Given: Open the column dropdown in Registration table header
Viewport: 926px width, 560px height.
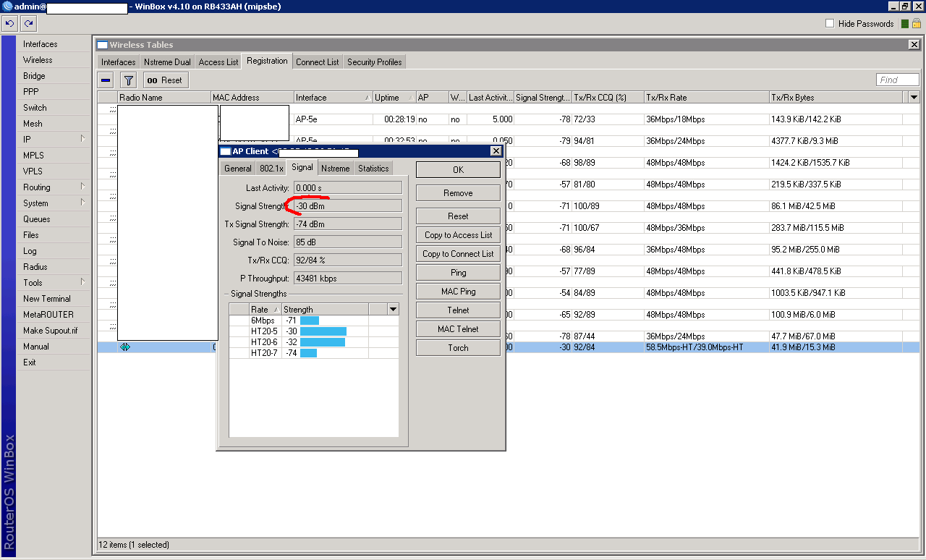Looking at the screenshot, I should tap(914, 98).
